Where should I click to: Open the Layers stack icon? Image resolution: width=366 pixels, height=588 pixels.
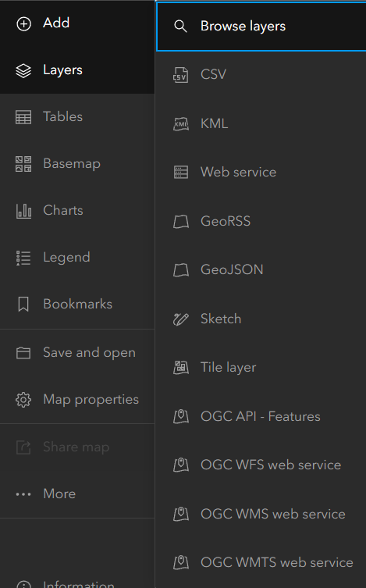[23, 70]
